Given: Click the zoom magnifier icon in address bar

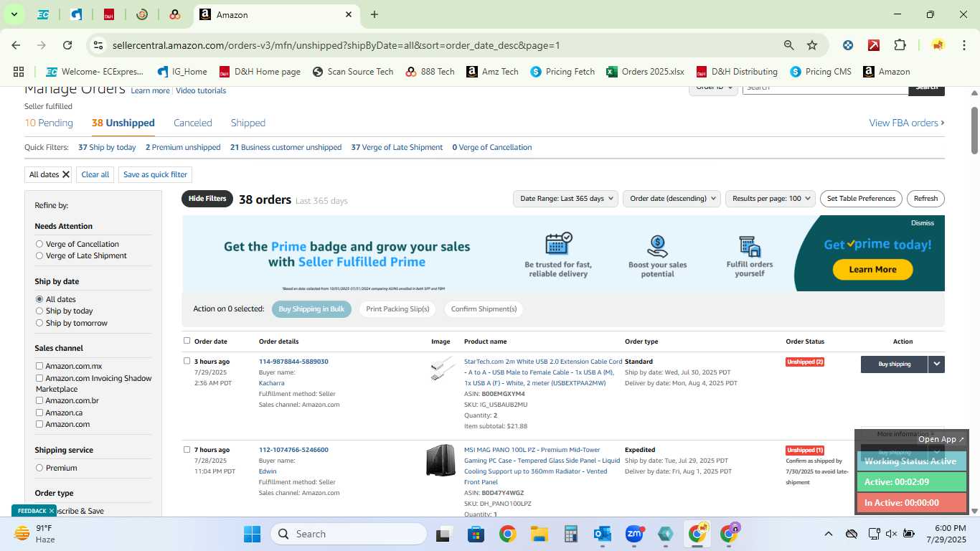Looking at the screenshot, I should coord(788,45).
